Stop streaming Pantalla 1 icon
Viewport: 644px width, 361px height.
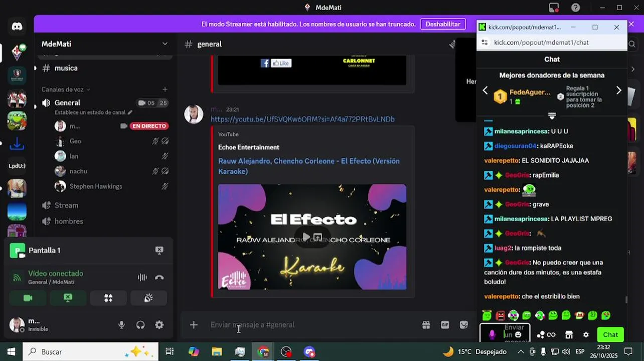pos(159,250)
